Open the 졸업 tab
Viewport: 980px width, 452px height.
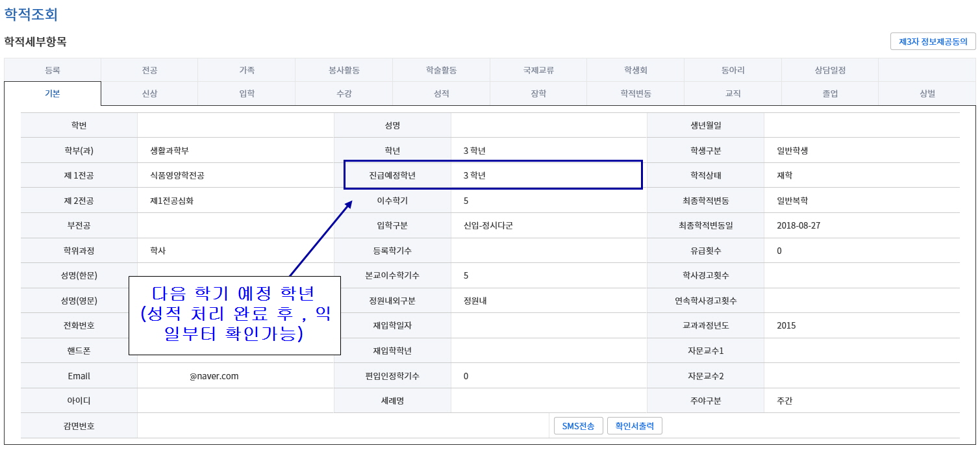[830, 94]
